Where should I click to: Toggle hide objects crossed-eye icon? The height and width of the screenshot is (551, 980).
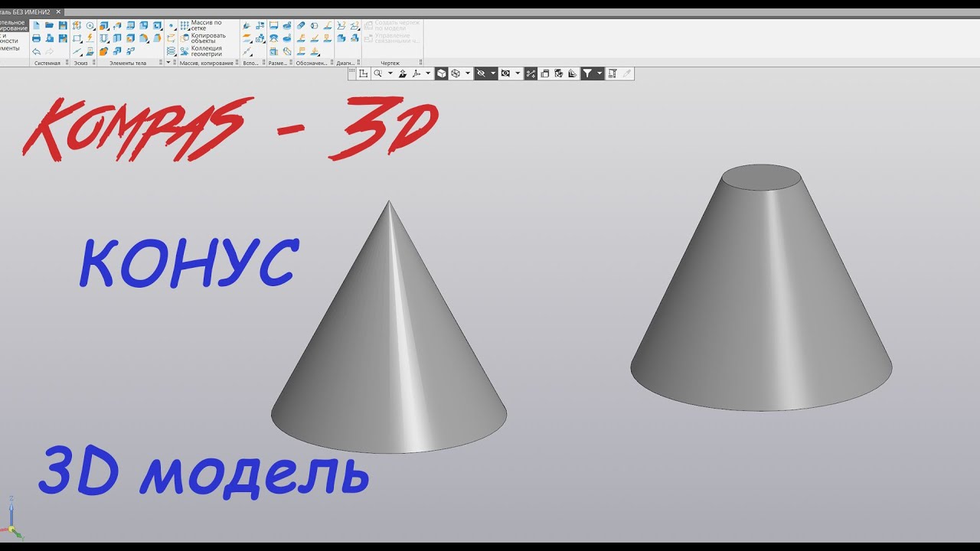[x=481, y=73]
